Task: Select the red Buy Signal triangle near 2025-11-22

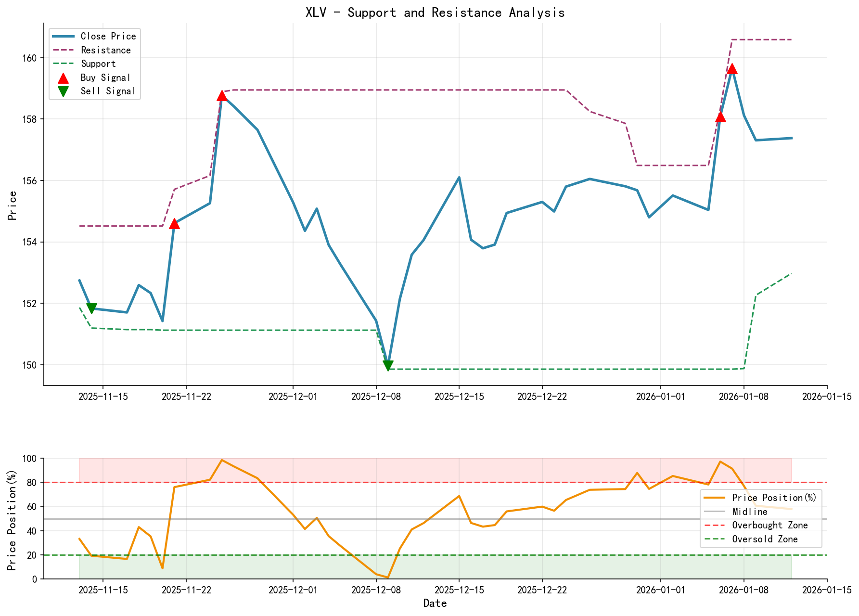Action: point(175,224)
